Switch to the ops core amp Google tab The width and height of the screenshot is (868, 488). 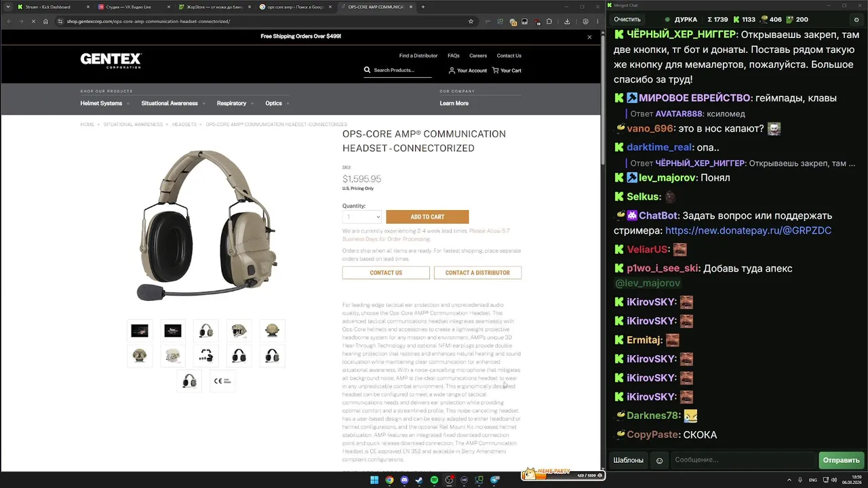tap(296, 7)
